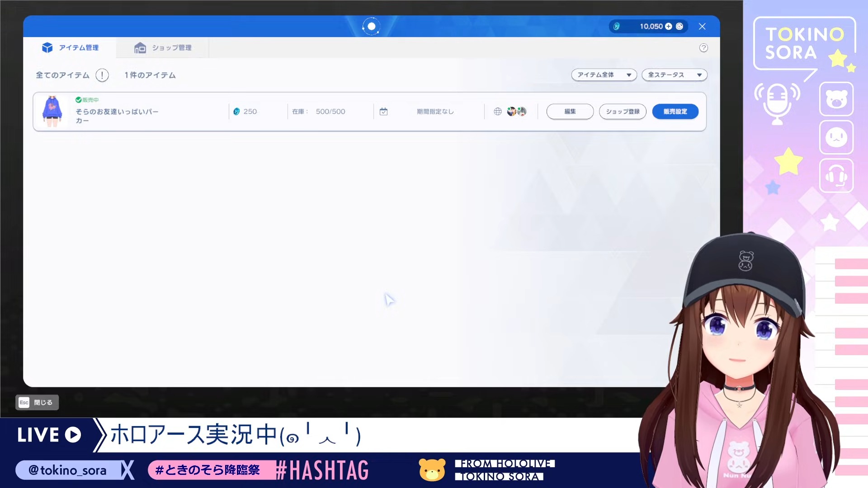This screenshot has width=868, height=488.
Task: Click the 10,050 coin balance
Action: tap(651, 27)
